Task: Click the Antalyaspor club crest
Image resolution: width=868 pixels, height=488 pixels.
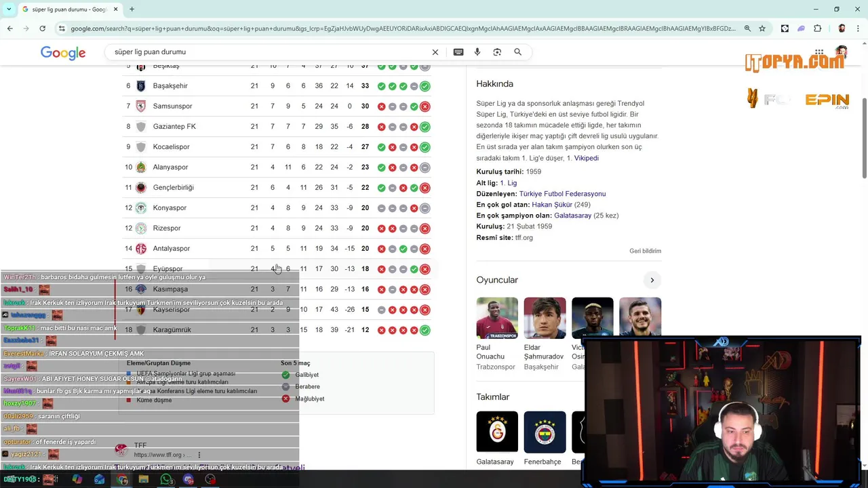Action: click(x=141, y=249)
